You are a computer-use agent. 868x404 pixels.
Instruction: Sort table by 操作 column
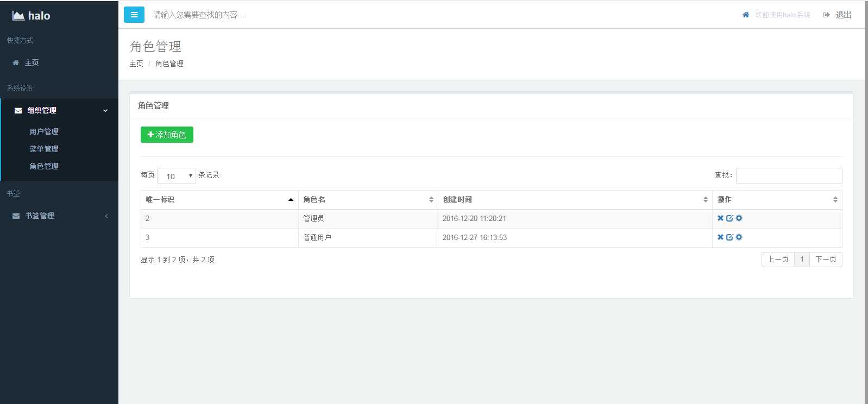tap(777, 199)
